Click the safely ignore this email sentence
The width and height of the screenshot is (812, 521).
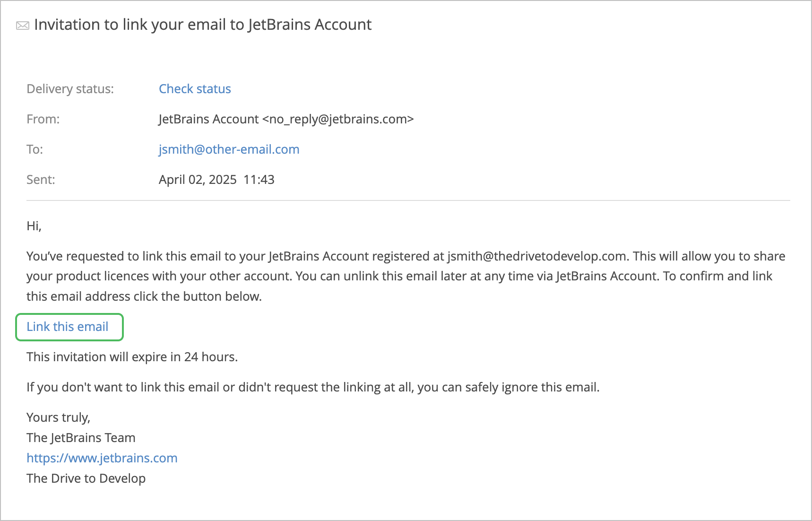pyautogui.click(x=312, y=387)
